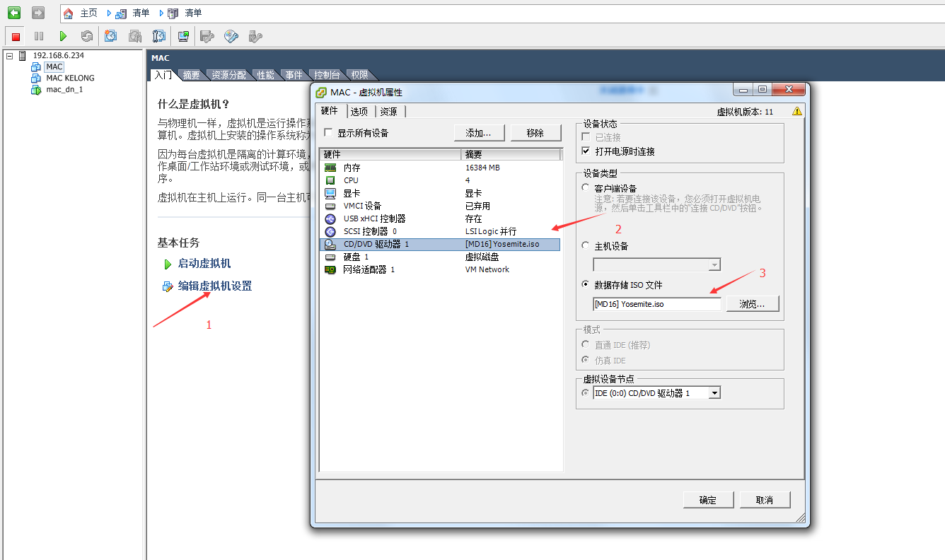
Task: Click the 浏览... browse button
Action: coord(753,304)
